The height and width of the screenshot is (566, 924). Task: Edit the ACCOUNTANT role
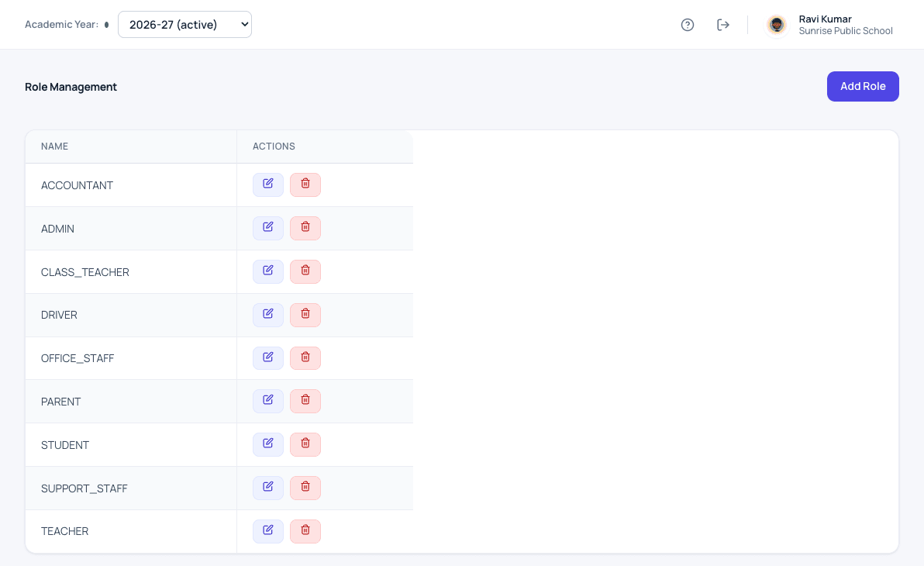pyautogui.click(x=268, y=185)
